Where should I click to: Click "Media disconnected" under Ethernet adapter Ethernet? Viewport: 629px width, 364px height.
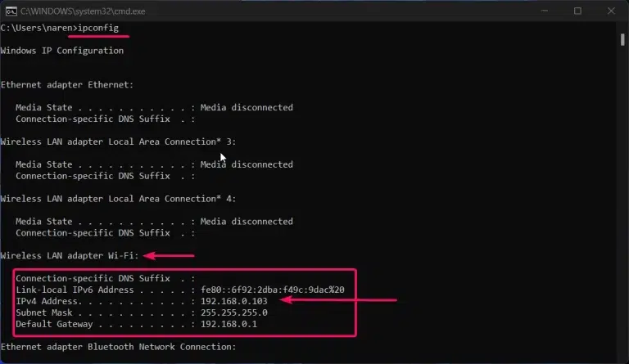click(x=247, y=107)
